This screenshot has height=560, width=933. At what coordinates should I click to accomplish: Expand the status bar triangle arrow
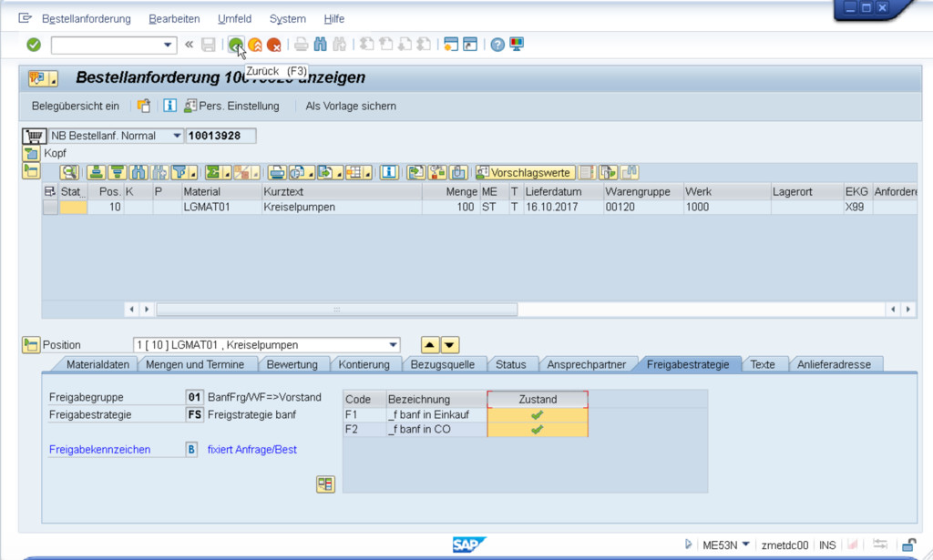688,544
